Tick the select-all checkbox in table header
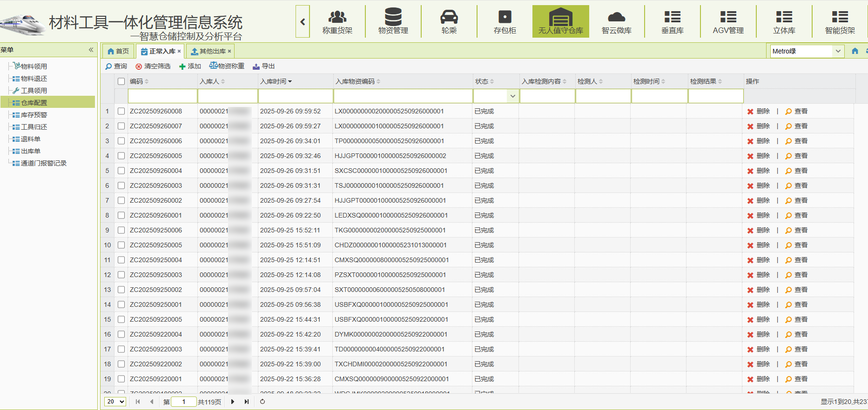 [121, 81]
